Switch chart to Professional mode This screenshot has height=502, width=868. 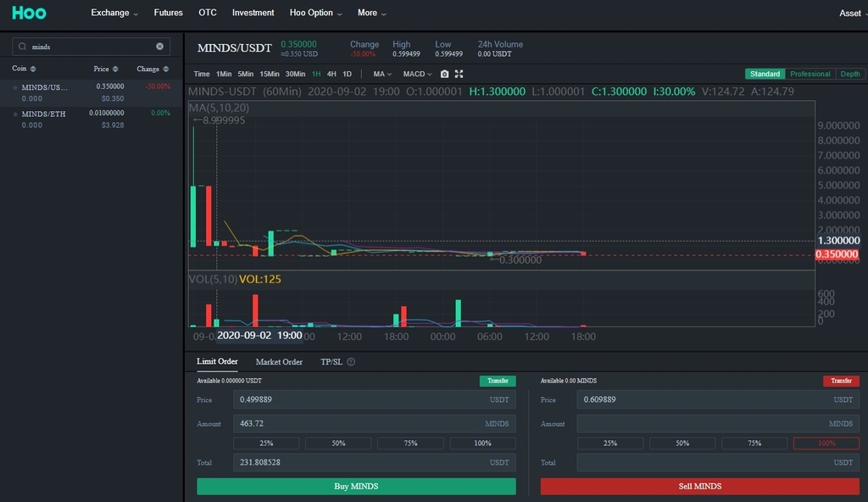tap(810, 74)
